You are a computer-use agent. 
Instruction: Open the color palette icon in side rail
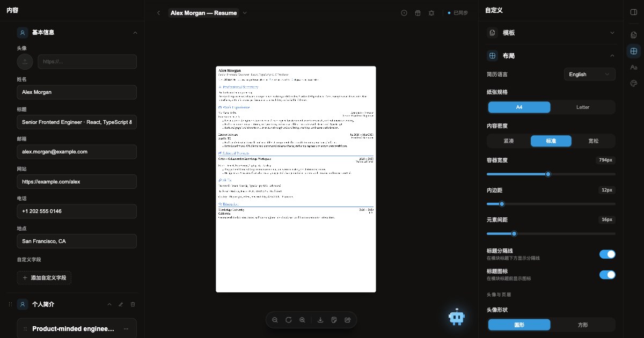(634, 83)
